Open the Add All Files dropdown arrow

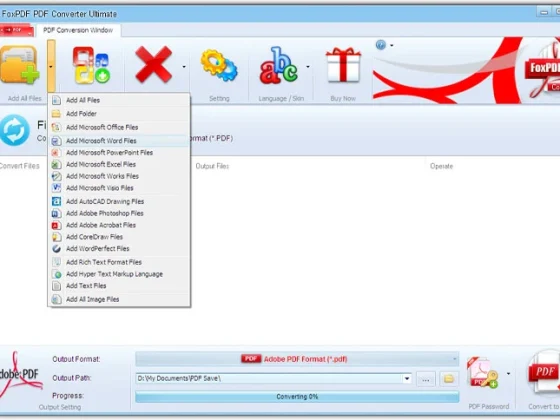(x=51, y=66)
